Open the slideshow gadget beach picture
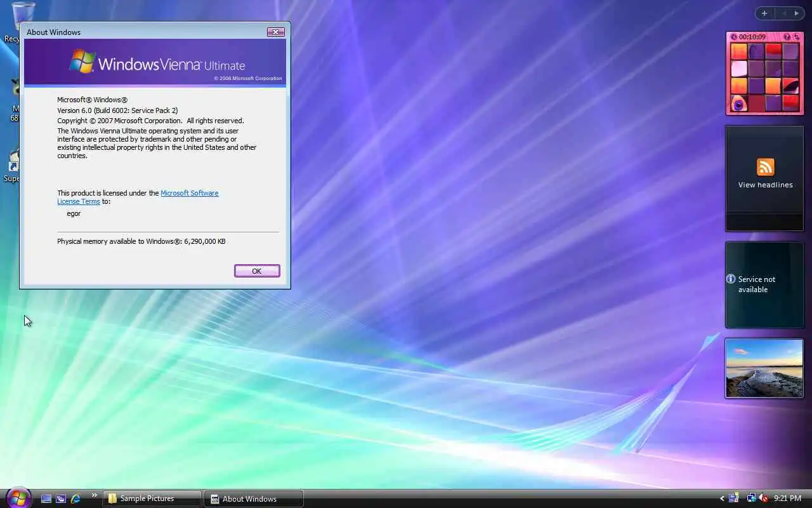 tap(764, 368)
